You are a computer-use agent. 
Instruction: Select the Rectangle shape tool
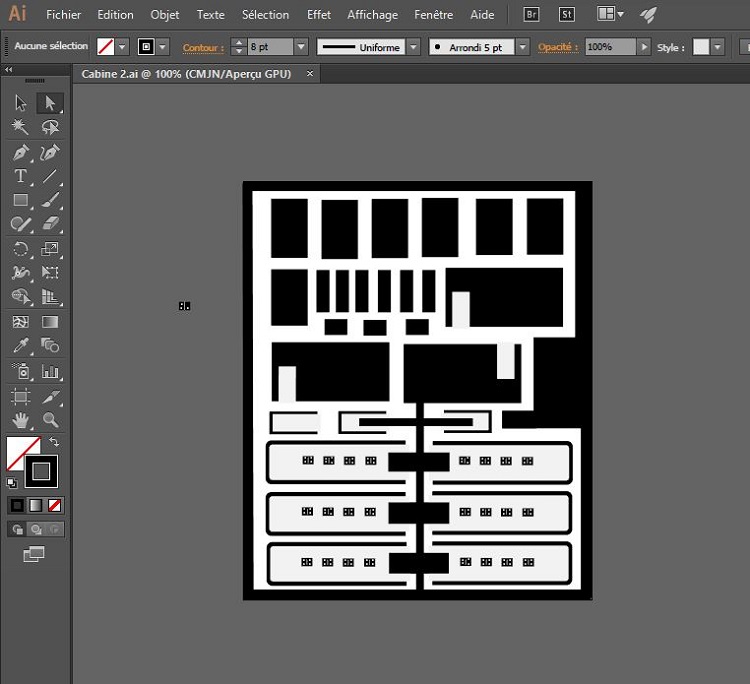(20, 200)
